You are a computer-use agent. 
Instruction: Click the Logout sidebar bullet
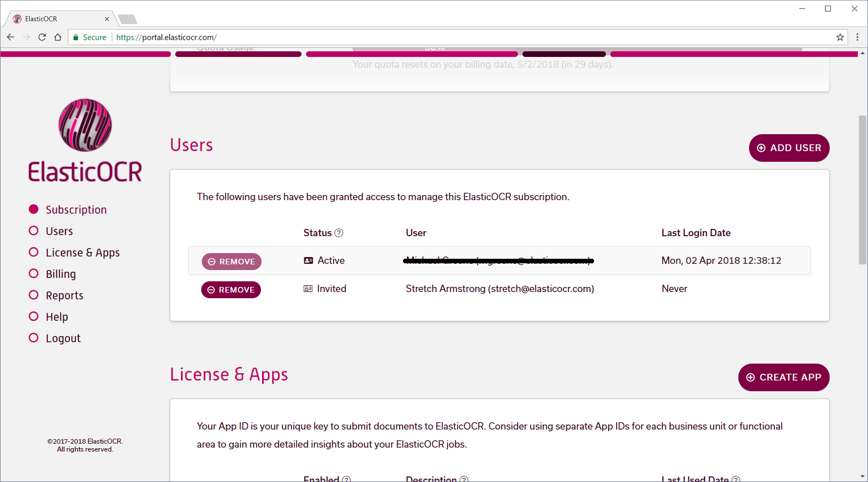point(34,338)
